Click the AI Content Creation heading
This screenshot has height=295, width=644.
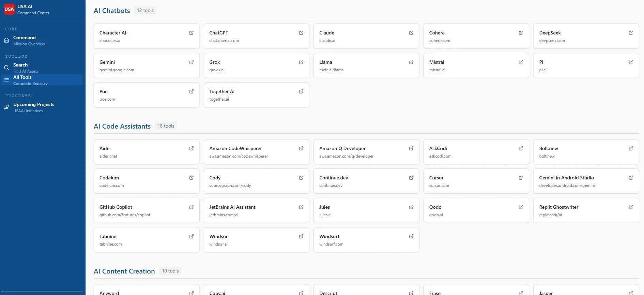[x=124, y=271]
